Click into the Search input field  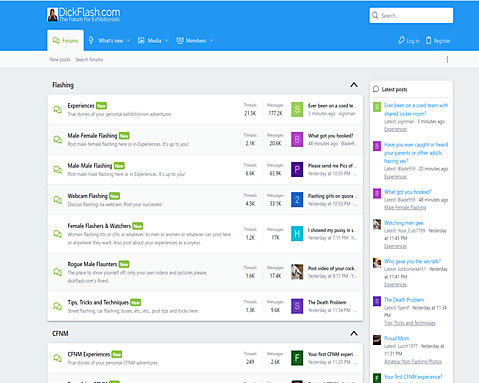click(411, 15)
